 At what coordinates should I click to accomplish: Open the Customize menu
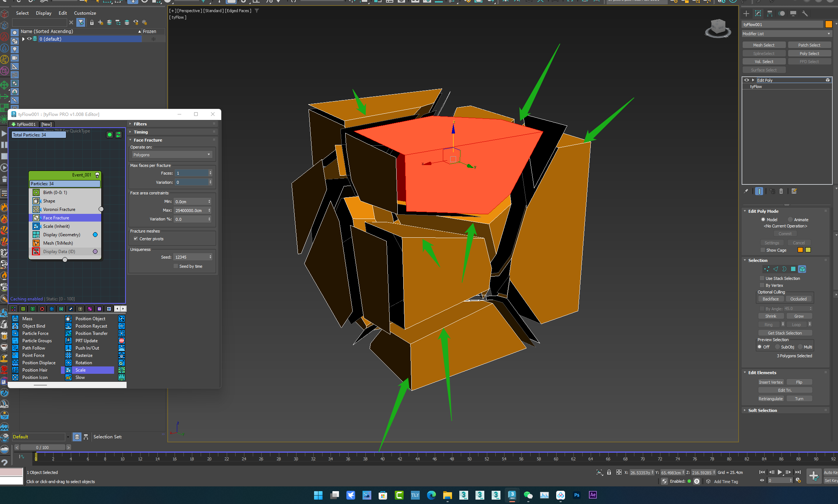(x=85, y=13)
